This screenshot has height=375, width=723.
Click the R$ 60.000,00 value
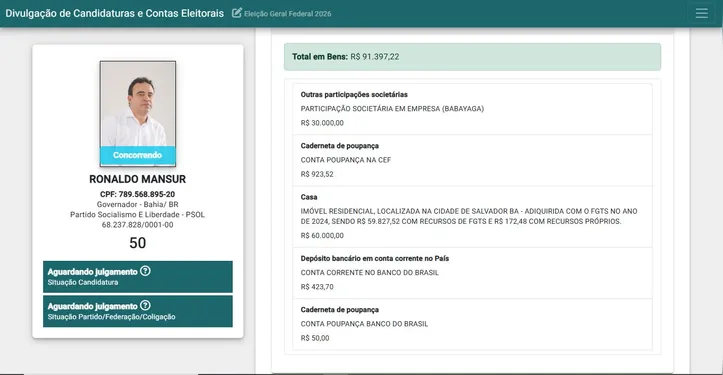click(x=322, y=236)
